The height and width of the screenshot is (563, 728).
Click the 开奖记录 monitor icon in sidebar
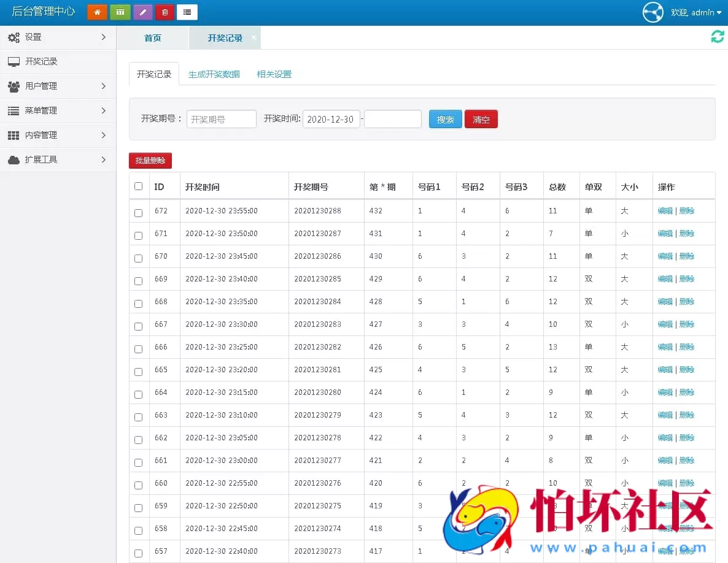(x=15, y=61)
